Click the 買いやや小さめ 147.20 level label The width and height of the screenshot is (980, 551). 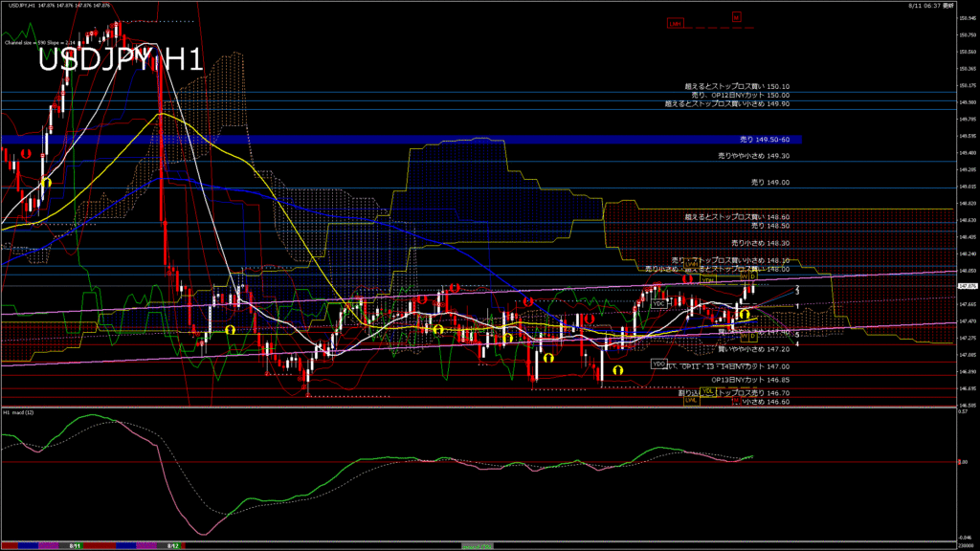[x=753, y=349]
